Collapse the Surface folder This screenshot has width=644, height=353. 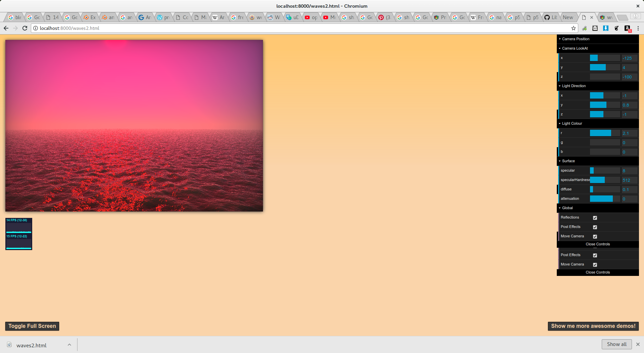tap(598, 161)
